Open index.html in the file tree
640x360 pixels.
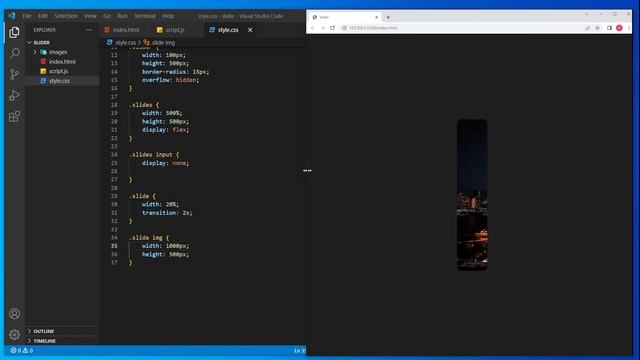(x=62, y=62)
